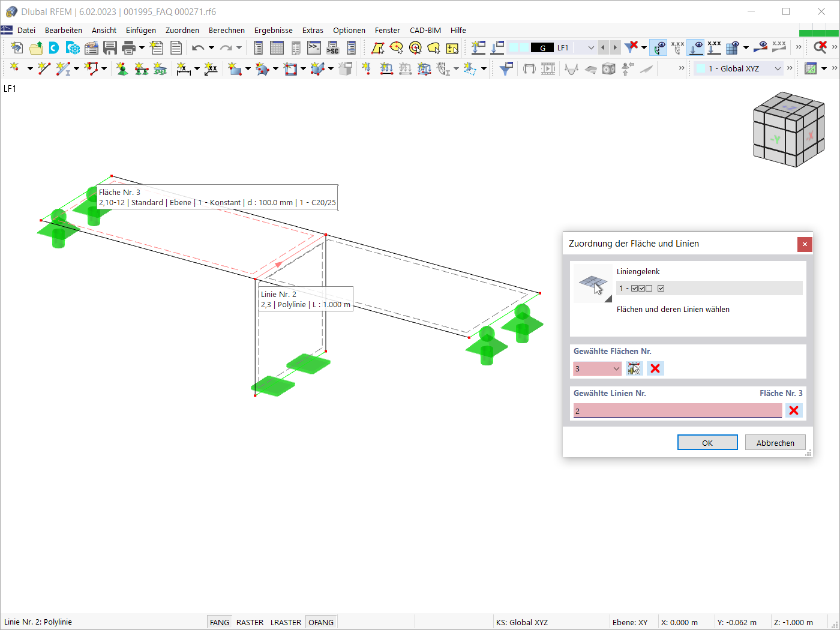Activate the window selection parallelogram tool
The height and width of the screenshot is (630, 840).
(377, 47)
